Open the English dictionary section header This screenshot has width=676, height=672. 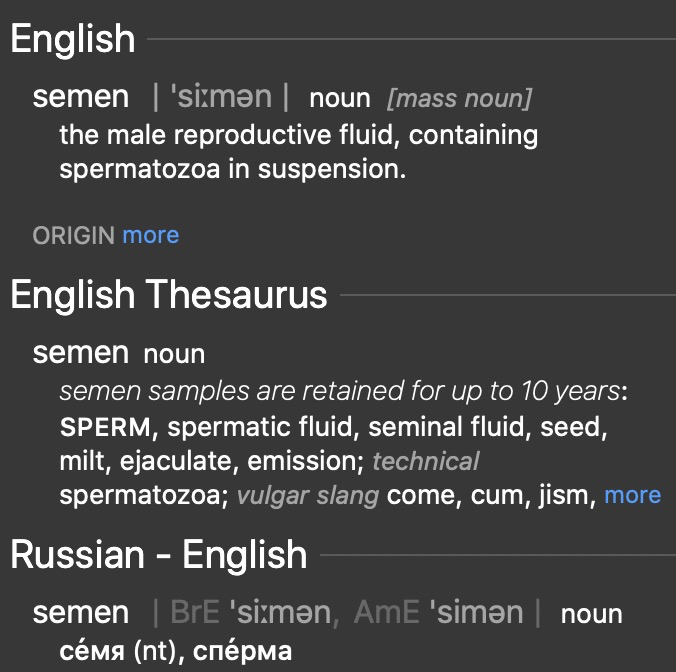(x=72, y=40)
